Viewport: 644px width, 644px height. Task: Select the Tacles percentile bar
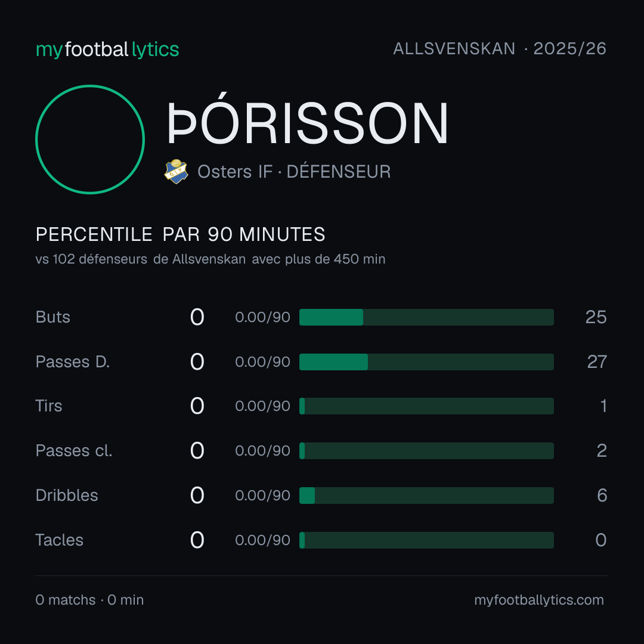pos(426,540)
